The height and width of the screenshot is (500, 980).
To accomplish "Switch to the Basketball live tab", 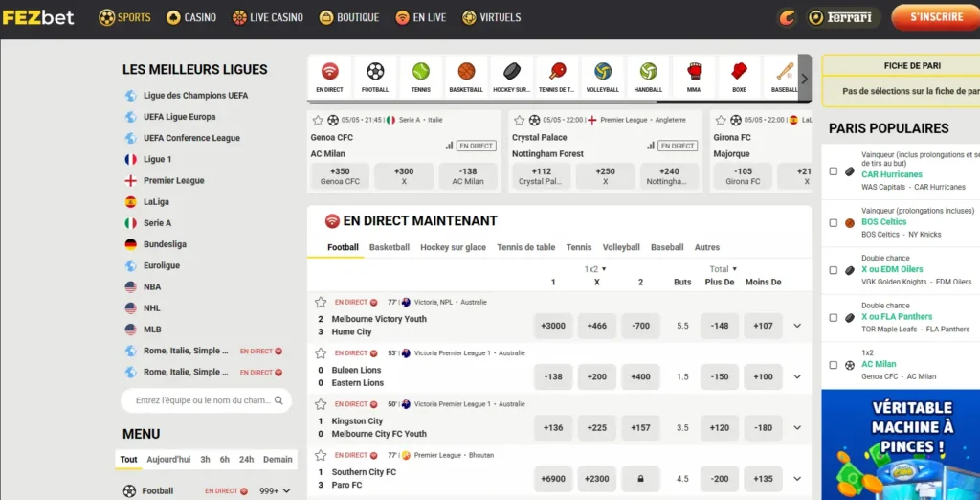I will 390,247.
